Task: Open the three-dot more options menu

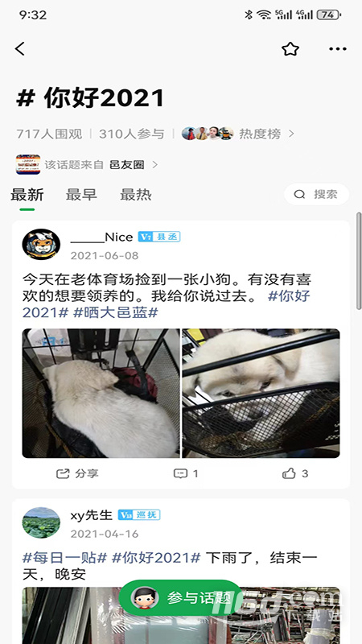Action: click(x=338, y=49)
